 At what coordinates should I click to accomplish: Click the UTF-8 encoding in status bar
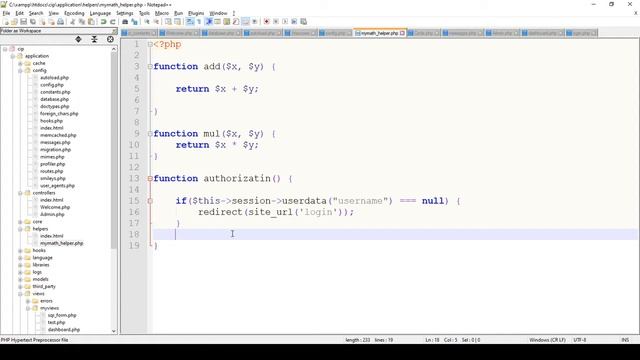[580, 340]
